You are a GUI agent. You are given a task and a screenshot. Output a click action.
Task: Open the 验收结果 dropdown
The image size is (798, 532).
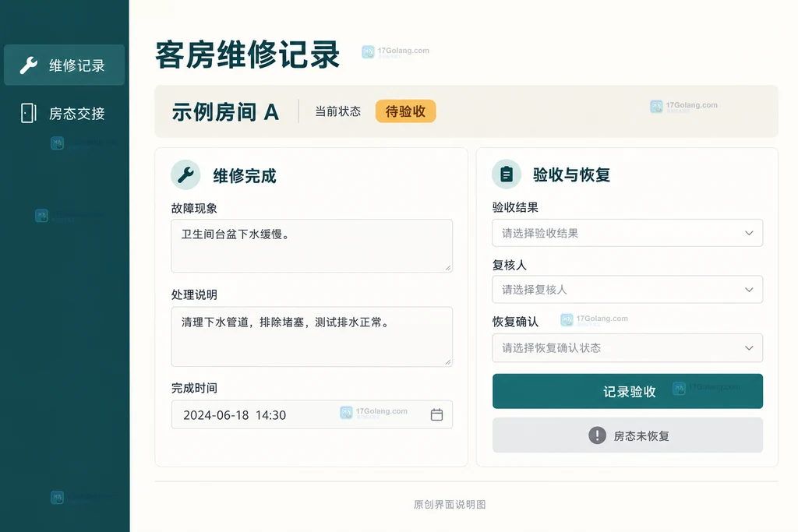point(627,233)
